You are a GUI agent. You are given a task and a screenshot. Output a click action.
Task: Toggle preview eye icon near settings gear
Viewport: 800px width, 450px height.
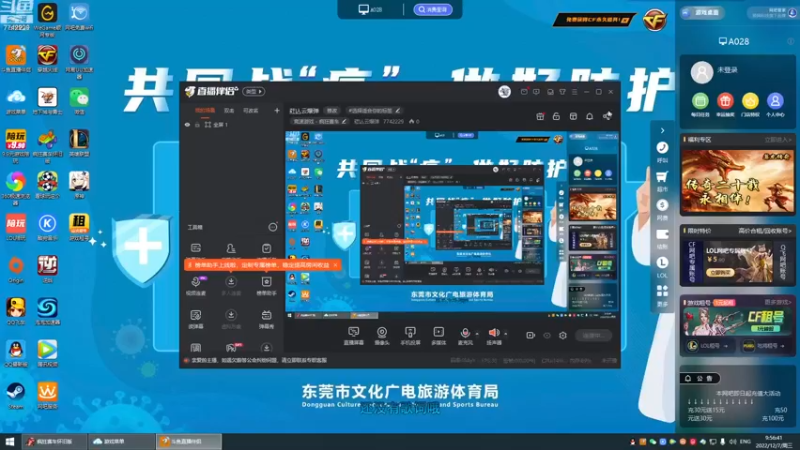pos(547,335)
